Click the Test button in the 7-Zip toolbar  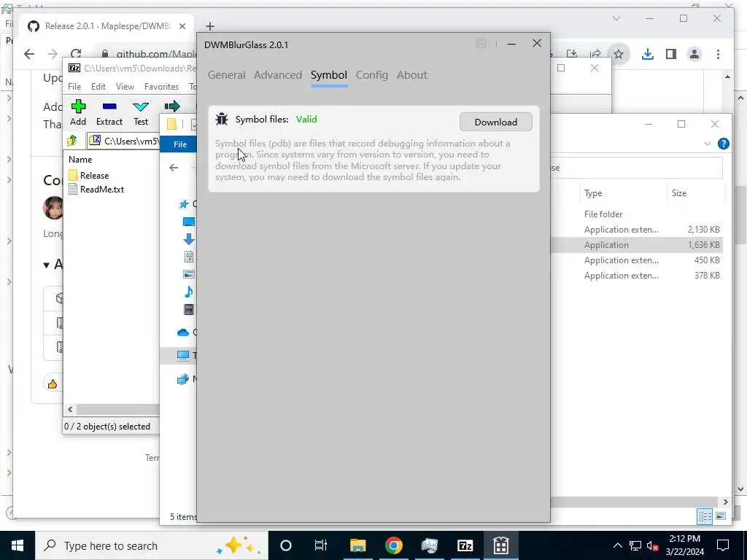(x=141, y=113)
